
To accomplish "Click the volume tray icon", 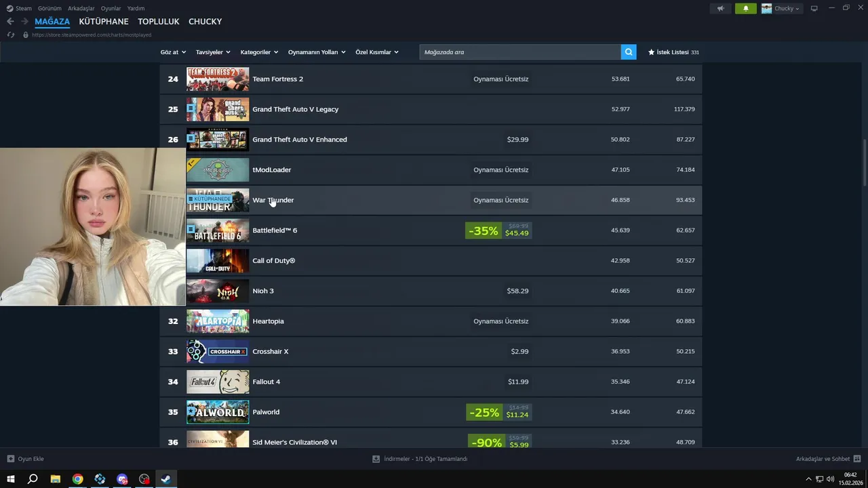I will tap(831, 479).
